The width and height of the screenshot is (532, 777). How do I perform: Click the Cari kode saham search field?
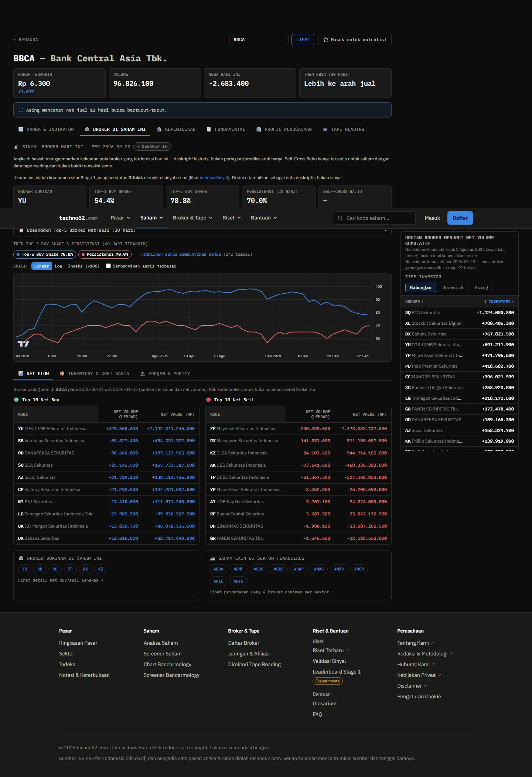click(374, 218)
